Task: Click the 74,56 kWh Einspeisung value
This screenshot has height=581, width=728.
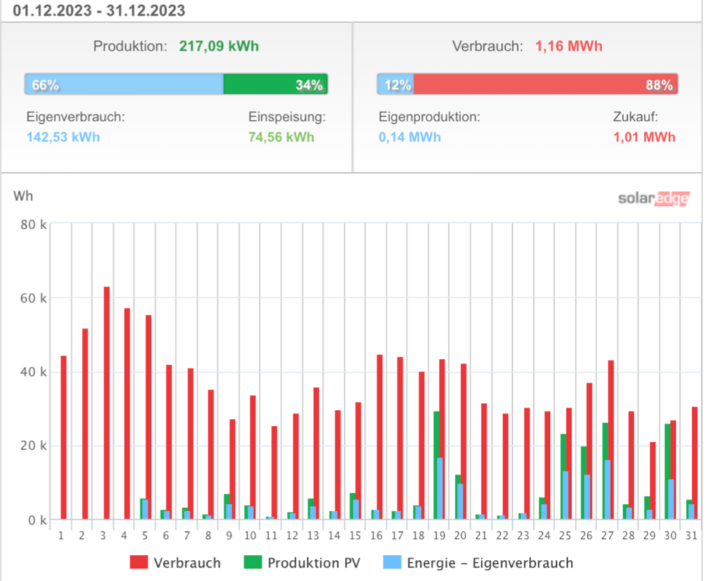Action: pyautogui.click(x=281, y=137)
